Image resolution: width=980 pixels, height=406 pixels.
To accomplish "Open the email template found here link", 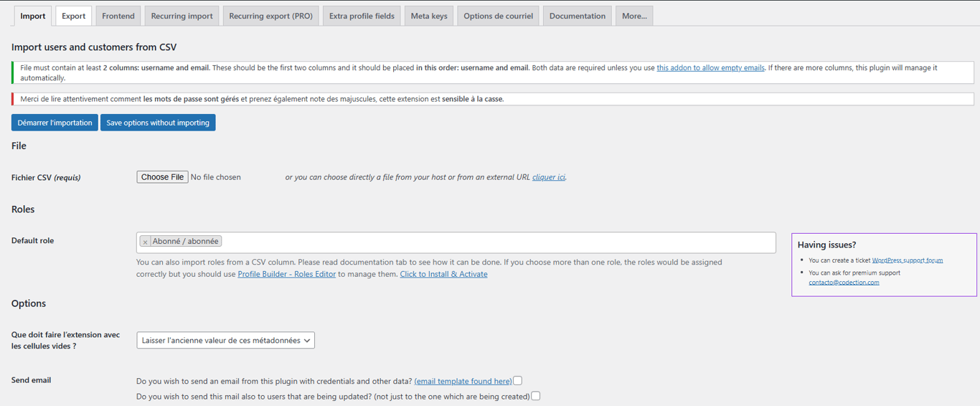I will pos(463,381).
